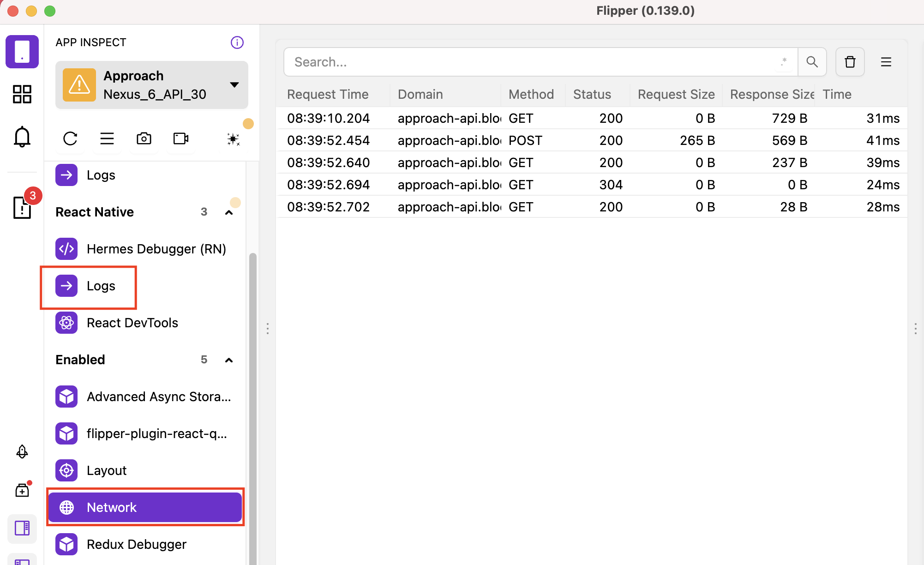Collapse the Enabled plugins section
Image resolution: width=924 pixels, height=565 pixels.
click(229, 360)
